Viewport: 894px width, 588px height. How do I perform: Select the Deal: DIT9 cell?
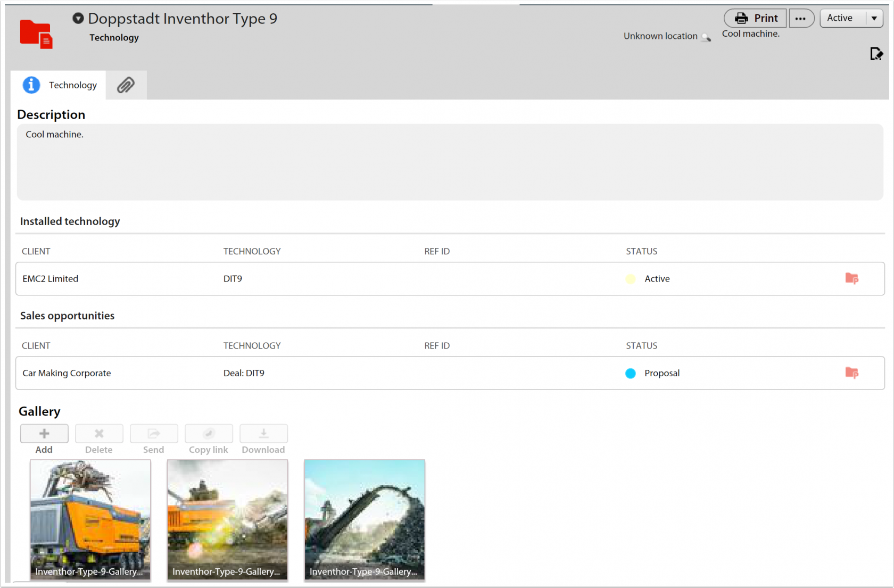244,373
